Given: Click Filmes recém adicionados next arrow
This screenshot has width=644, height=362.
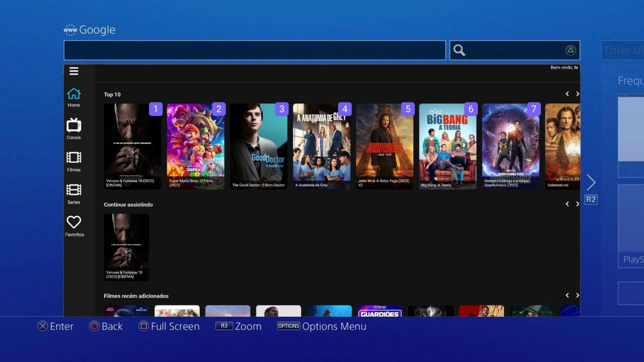Looking at the screenshot, I should pos(577,296).
